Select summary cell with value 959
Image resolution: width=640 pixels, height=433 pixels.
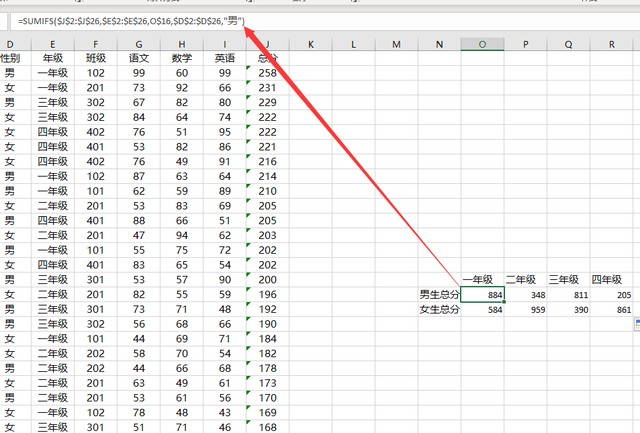tap(525, 309)
